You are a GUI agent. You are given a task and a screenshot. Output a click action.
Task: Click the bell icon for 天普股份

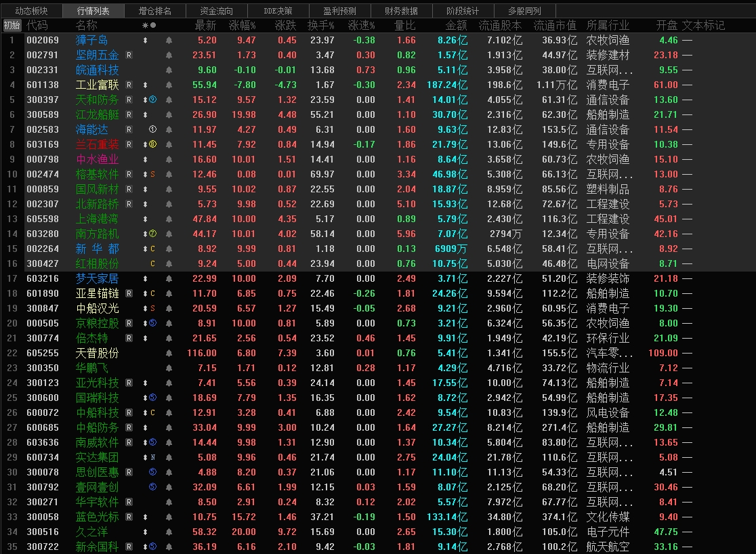(169, 354)
